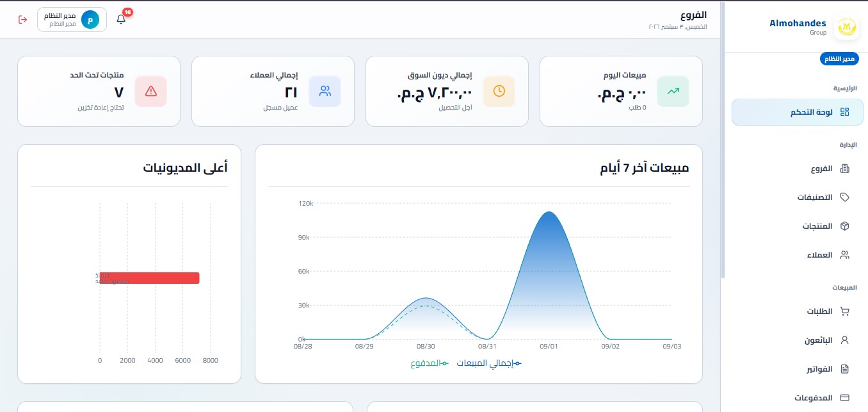Click the grid icon beside لوحة التحكم
The image size is (868, 412).
pos(844,112)
